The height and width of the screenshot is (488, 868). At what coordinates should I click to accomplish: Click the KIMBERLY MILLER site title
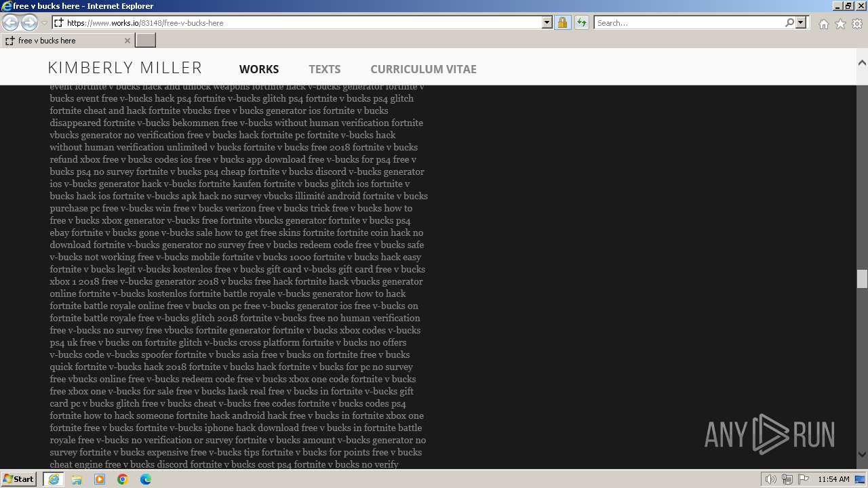coord(125,68)
